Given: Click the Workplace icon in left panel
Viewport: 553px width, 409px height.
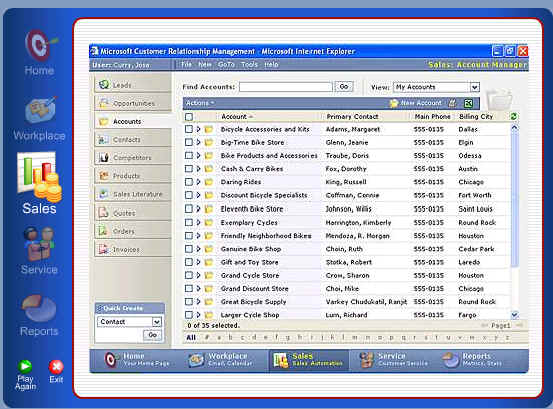Looking at the screenshot, I should click(x=40, y=110).
